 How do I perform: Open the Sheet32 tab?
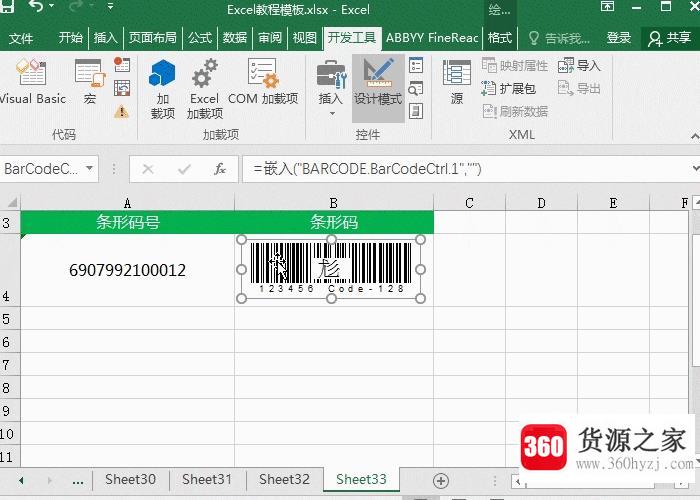point(284,479)
